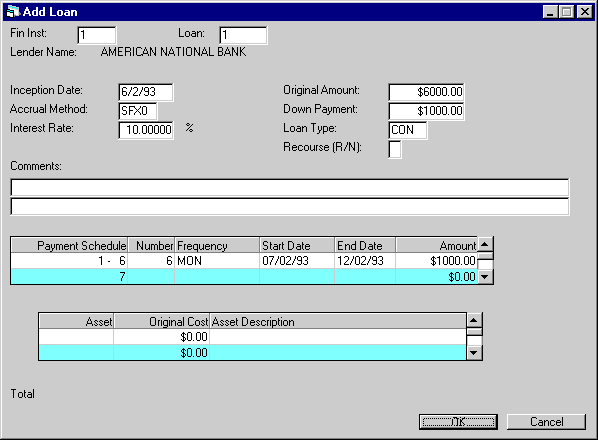Click the Cancel button
The image size is (598, 440).
547,422
